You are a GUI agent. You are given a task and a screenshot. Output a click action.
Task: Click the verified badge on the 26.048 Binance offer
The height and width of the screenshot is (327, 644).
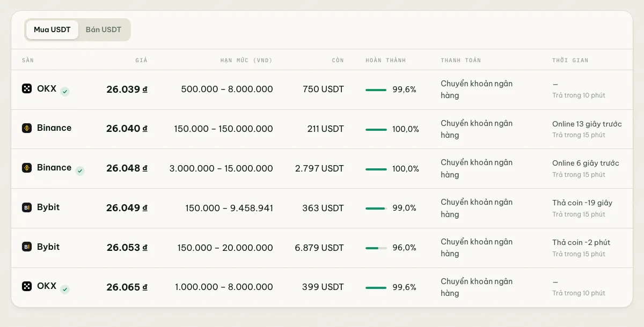click(80, 171)
